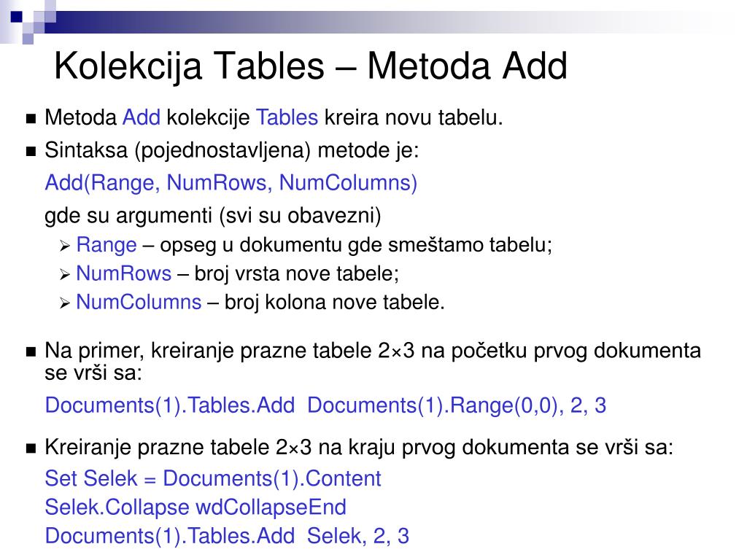Click the arrow bullet before NumRows
The width and height of the screenshot is (747, 560).
click(65, 275)
